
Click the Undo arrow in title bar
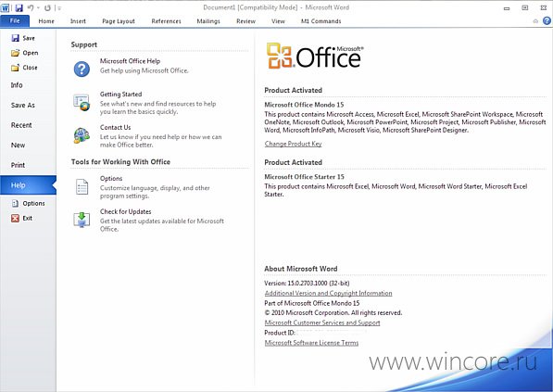pos(31,7)
